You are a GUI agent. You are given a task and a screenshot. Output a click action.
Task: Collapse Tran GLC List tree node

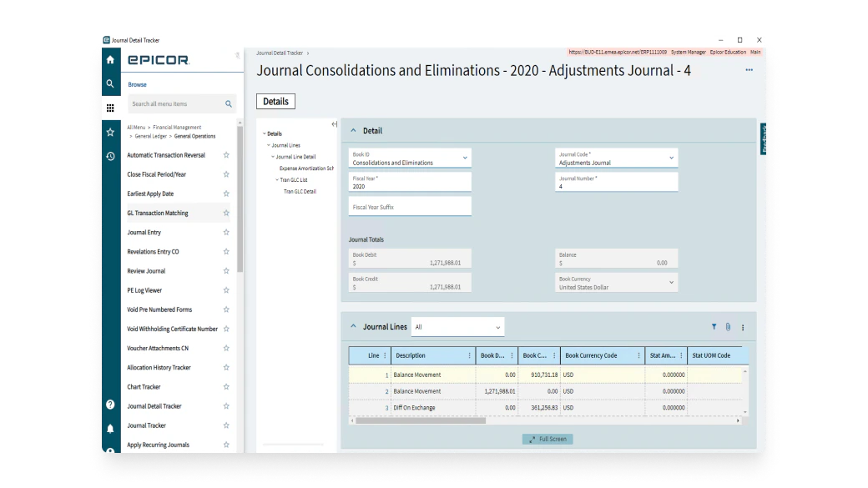point(277,180)
